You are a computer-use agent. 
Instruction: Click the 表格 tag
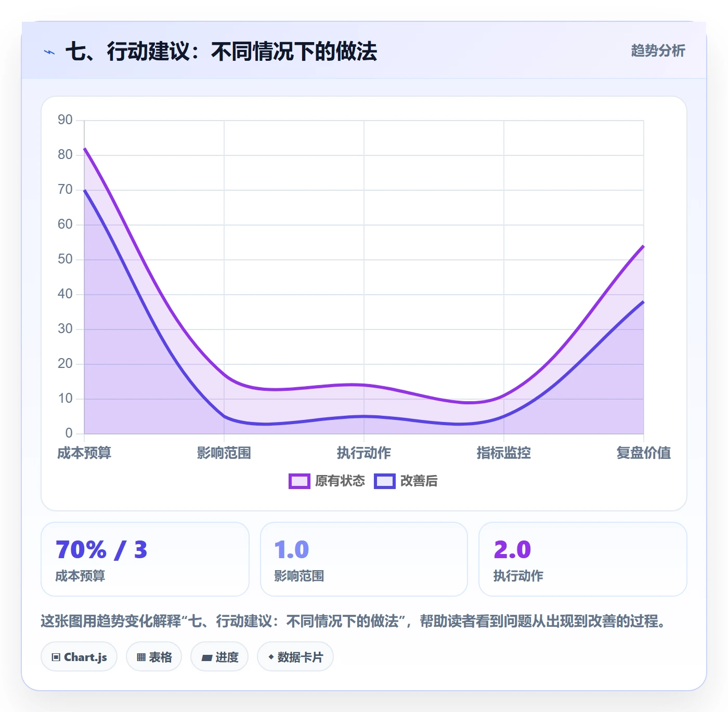[x=154, y=657]
